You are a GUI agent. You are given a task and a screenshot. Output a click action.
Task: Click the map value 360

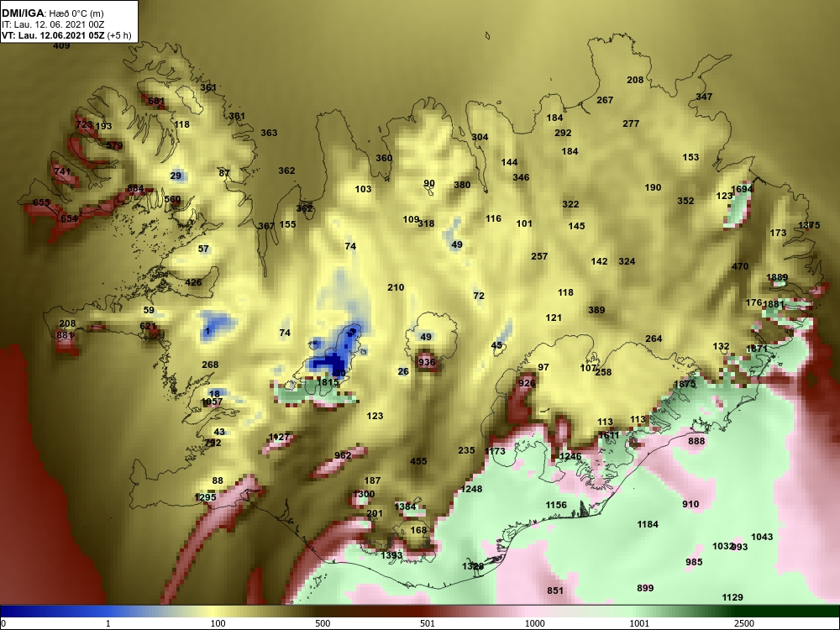(x=384, y=158)
